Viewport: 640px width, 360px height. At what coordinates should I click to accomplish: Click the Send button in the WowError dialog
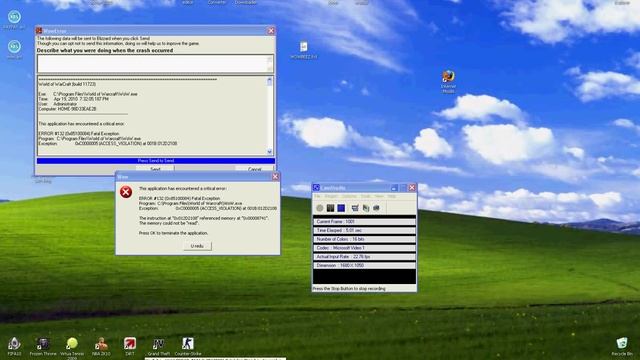click(x=155, y=169)
